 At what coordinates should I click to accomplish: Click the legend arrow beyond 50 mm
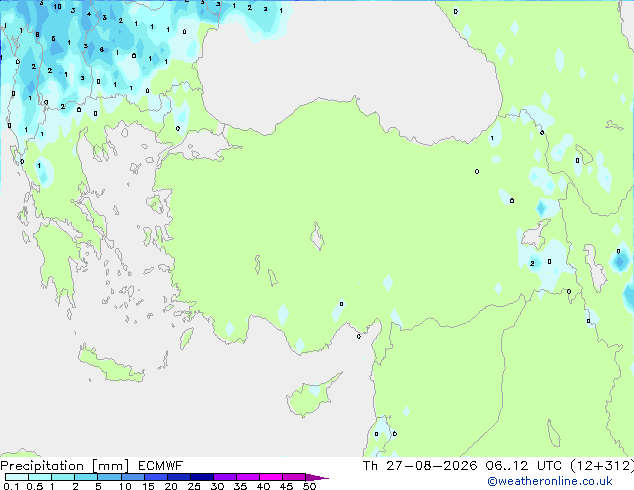317,477
